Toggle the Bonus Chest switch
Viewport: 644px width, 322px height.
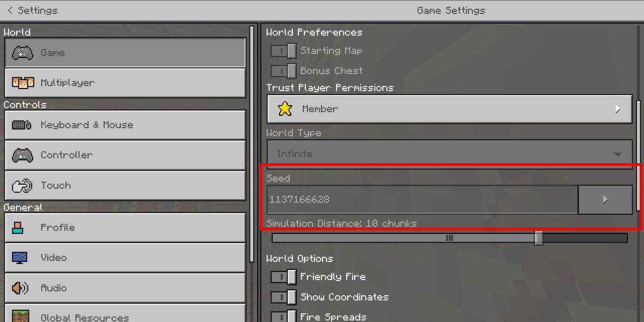click(283, 70)
